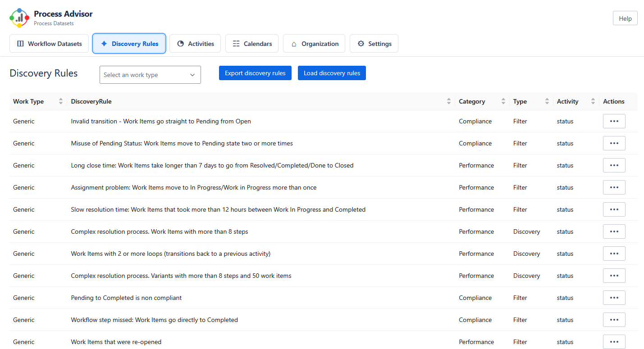The image size is (644, 349).
Task: Click 'Workflow step missed' rule text
Action: point(154,320)
